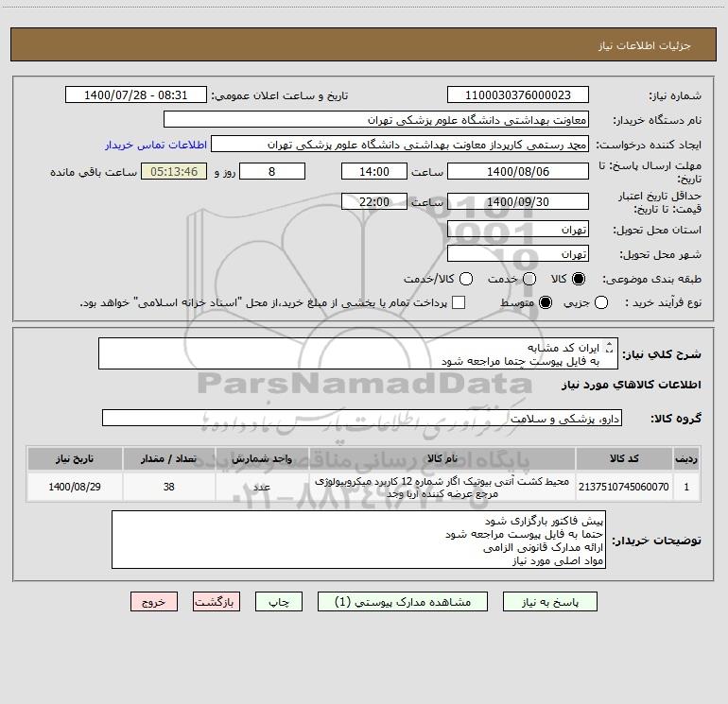Click the شماره نیاز number field
Screen dimensions: 728x704
pyautogui.click(x=518, y=95)
